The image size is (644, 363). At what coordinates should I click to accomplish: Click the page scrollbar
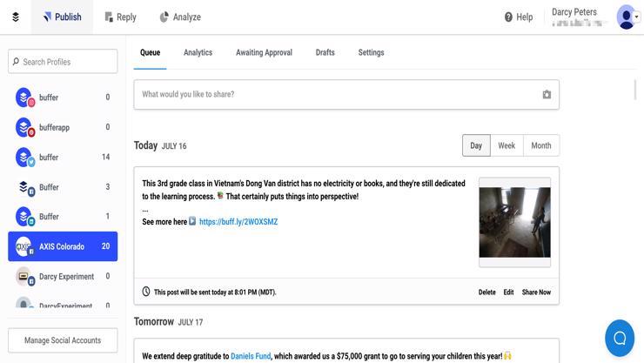[x=635, y=91]
